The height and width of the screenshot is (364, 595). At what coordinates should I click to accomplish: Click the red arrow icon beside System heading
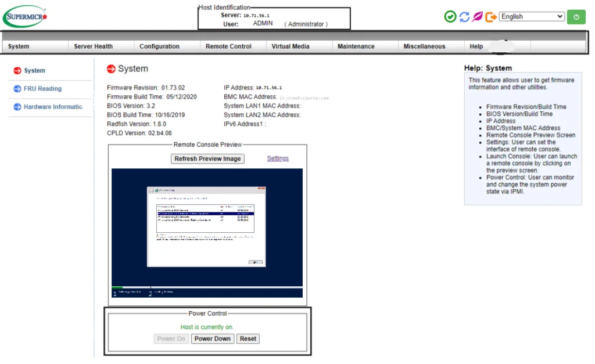pyautogui.click(x=111, y=69)
